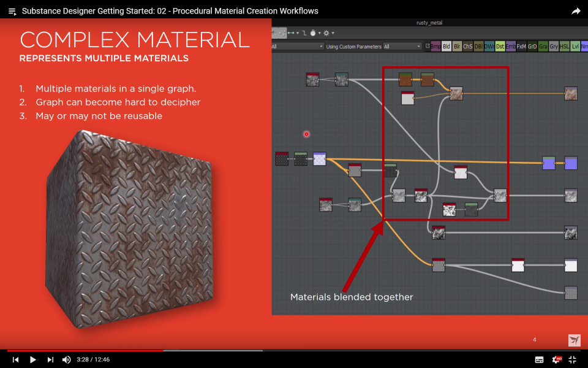Screen dimensions: 588x368
Task: Add a Gra gradient map node
Action: point(543,47)
